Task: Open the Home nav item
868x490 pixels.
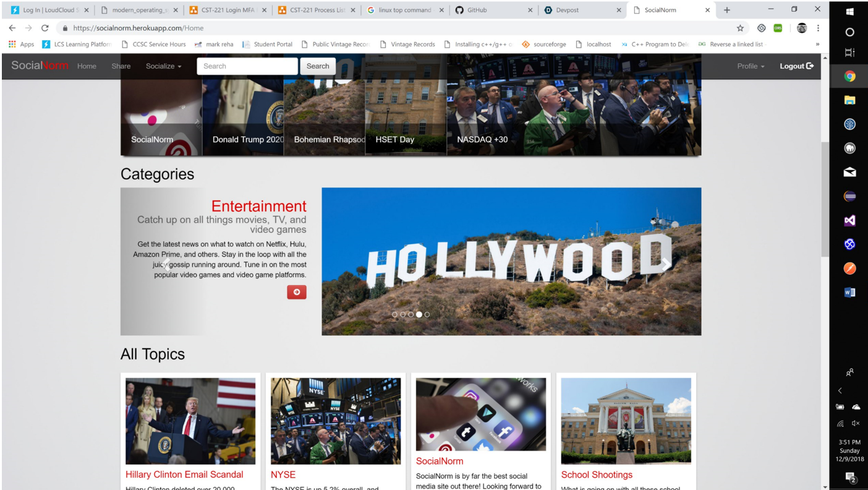Action: click(87, 66)
